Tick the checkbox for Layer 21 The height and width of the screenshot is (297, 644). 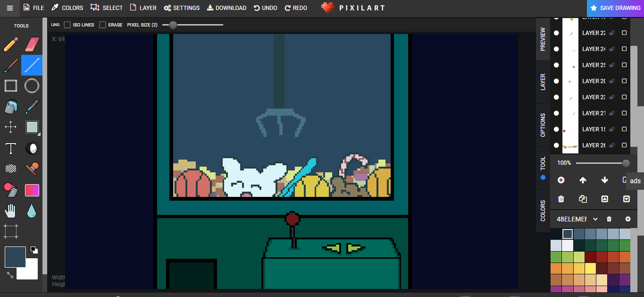(624, 113)
